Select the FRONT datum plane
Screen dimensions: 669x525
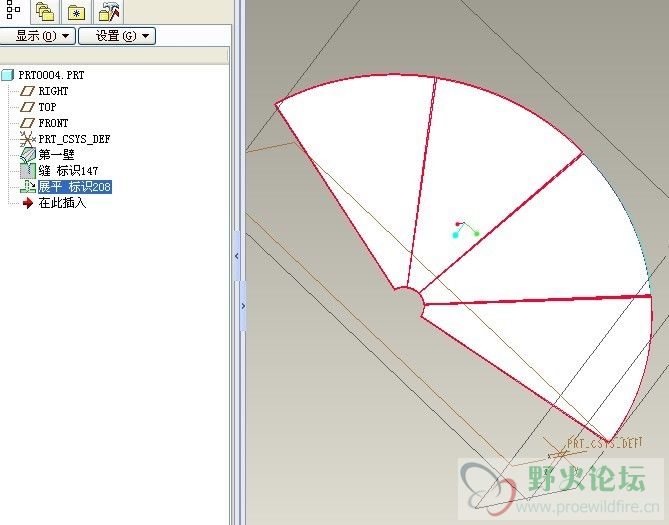[53, 123]
